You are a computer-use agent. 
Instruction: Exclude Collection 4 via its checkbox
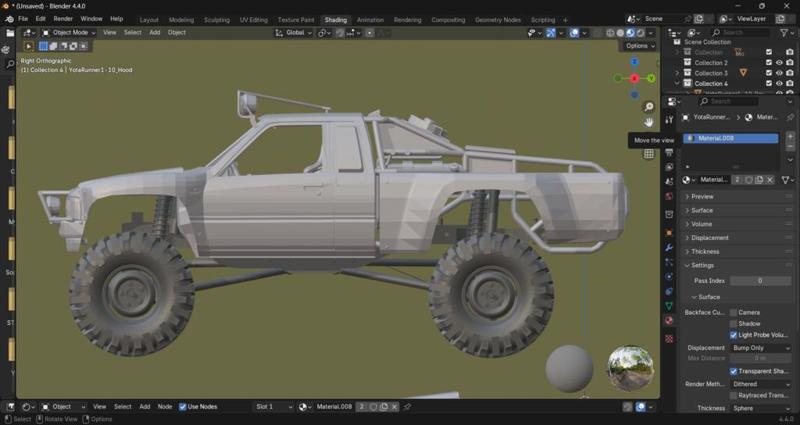click(769, 83)
